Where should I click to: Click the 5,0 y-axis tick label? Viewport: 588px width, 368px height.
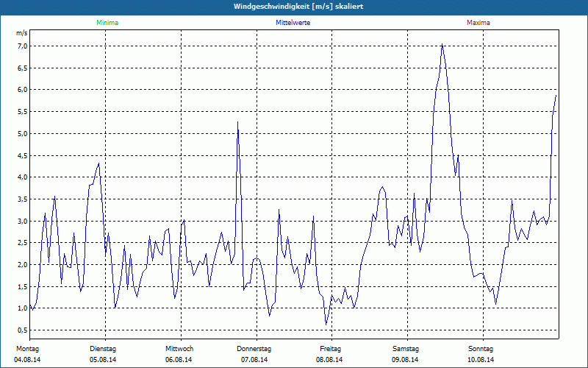pyautogui.click(x=22, y=133)
